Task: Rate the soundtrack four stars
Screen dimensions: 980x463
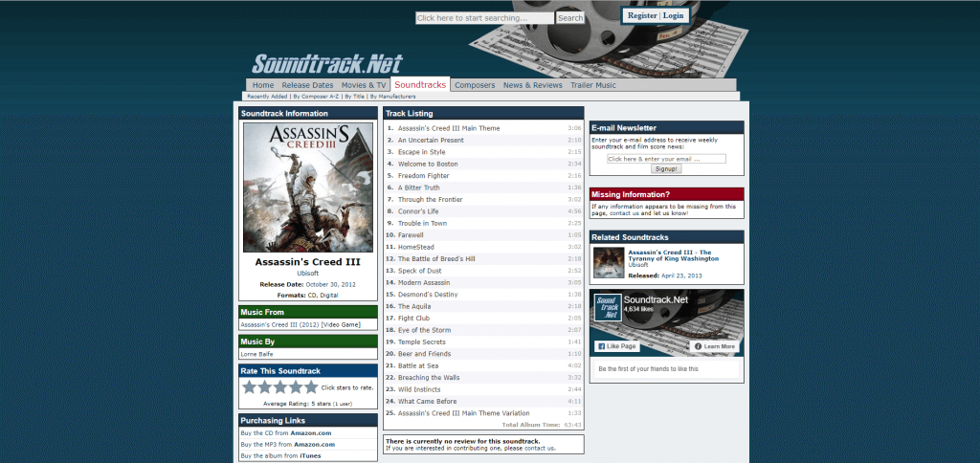Action: tap(296, 387)
